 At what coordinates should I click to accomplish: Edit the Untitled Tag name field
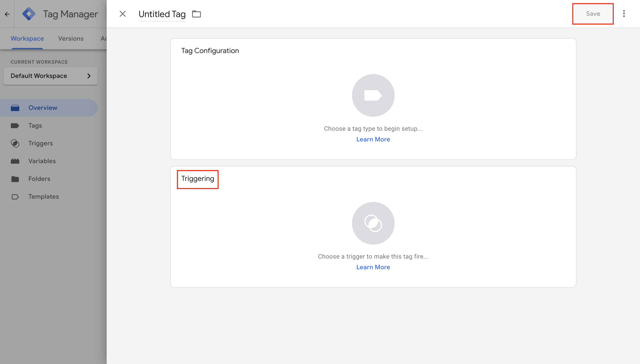click(162, 14)
